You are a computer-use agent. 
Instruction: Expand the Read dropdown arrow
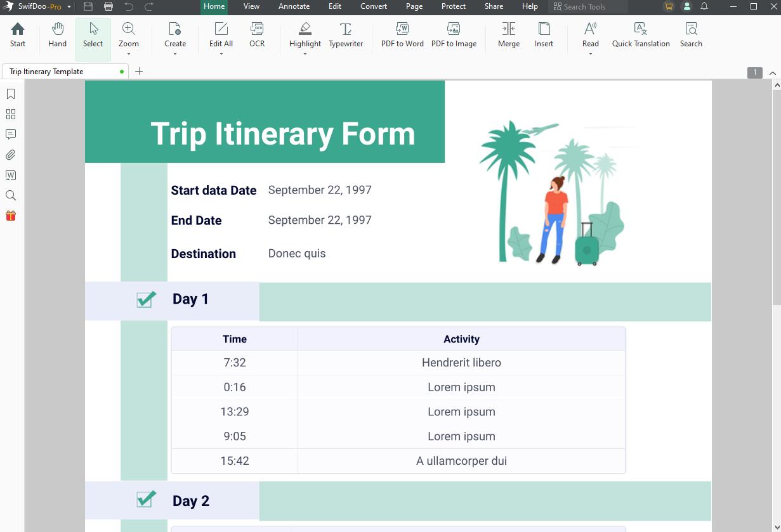[x=591, y=54]
